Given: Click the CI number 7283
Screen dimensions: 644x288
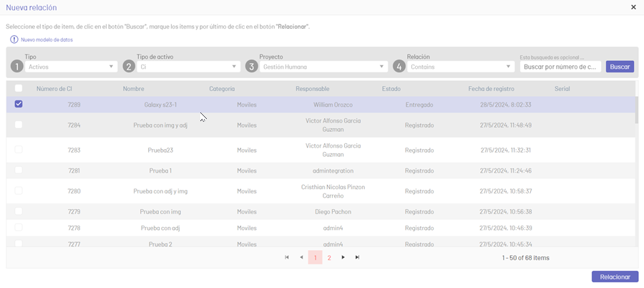Looking at the screenshot, I should [74, 150].
